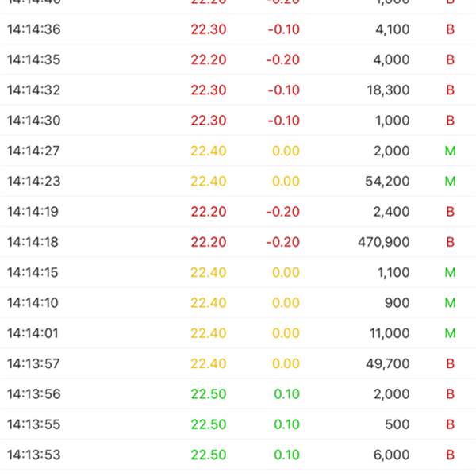Click the 6,000 volume value
The height and width of the screenshot is (476, 476).
click(390, 455)
